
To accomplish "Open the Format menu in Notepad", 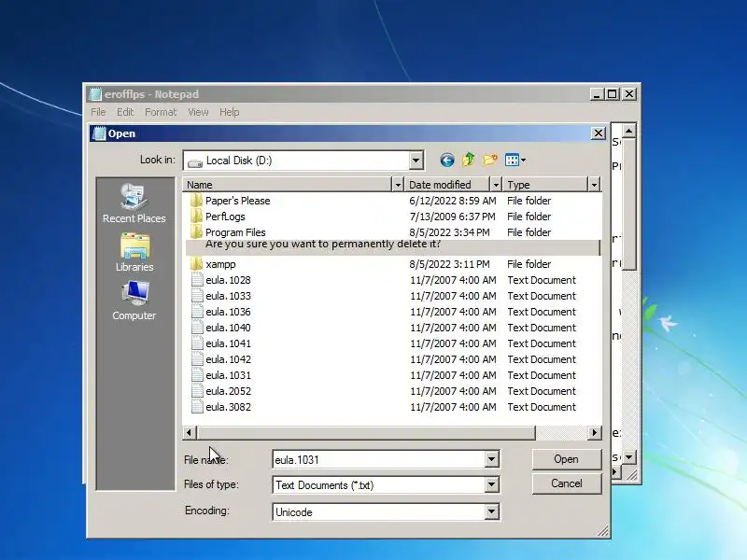I will tap(161, 112).
